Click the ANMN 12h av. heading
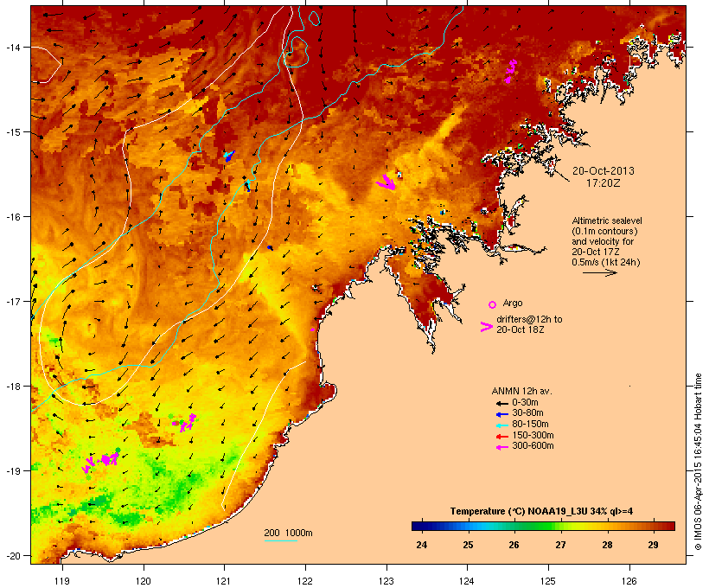Viewport: 709px width, 588px height. [x=521, y=391]
